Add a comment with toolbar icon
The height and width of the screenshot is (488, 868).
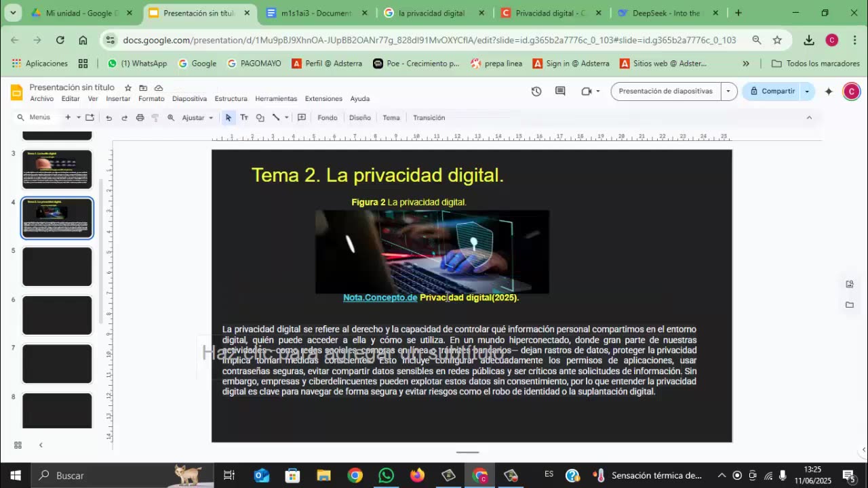coord(302,117)
